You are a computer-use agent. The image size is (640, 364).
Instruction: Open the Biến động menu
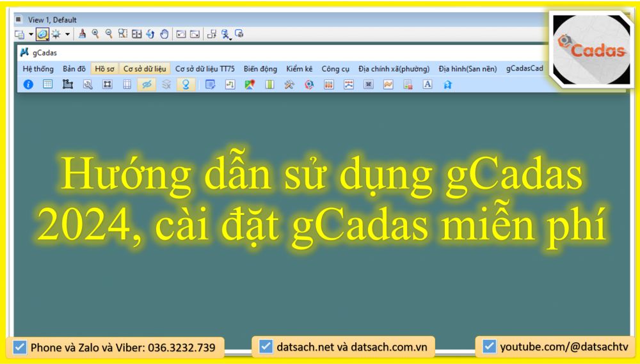point(260,68)
